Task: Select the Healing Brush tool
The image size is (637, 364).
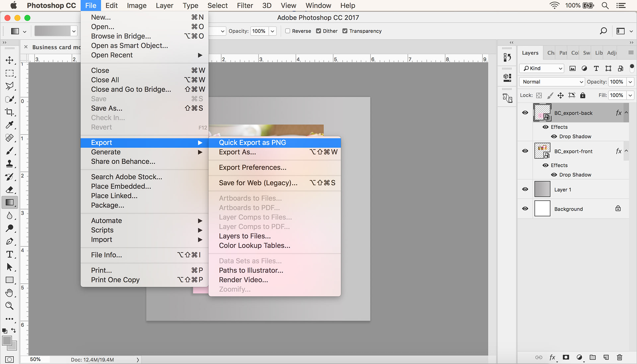Action: [x=10, y=138]
